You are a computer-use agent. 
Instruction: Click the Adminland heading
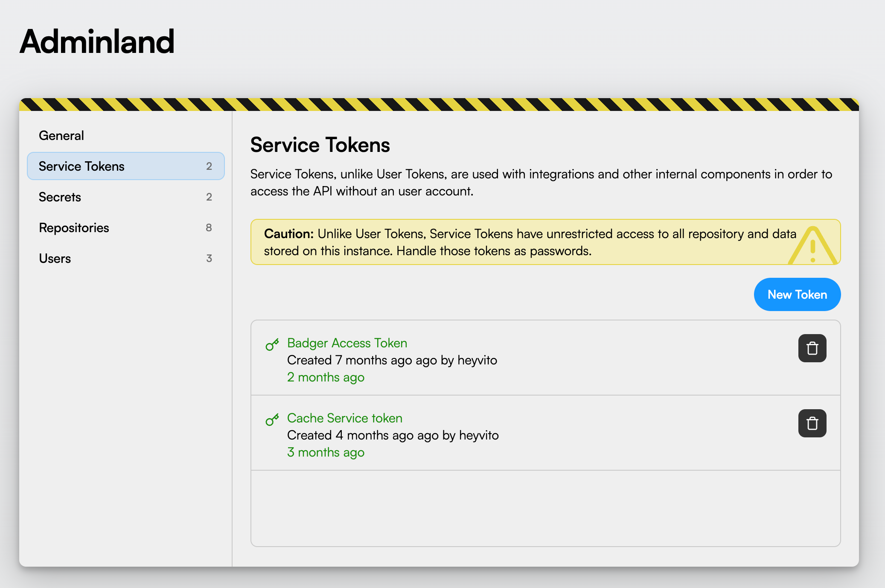pyautogui.click(x=97, y=41)
